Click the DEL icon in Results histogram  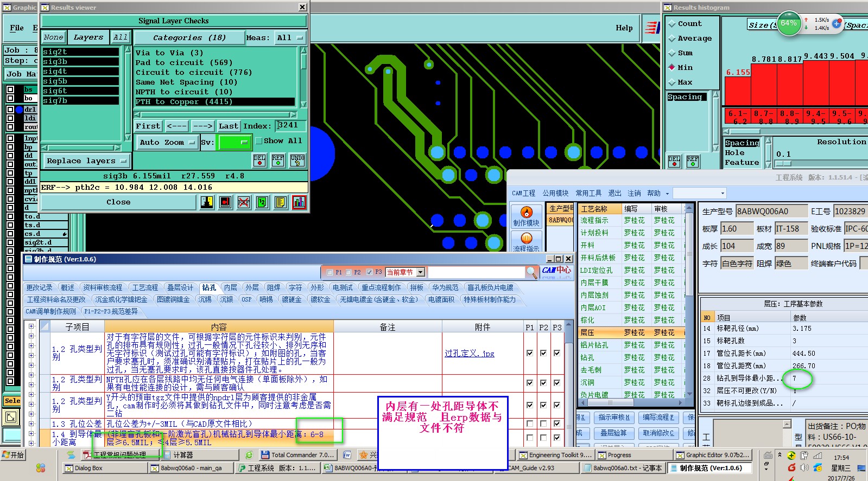[x=674, y=161]
